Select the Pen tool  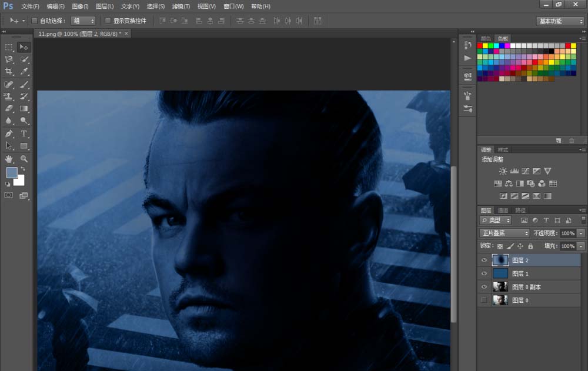[9, 134]
